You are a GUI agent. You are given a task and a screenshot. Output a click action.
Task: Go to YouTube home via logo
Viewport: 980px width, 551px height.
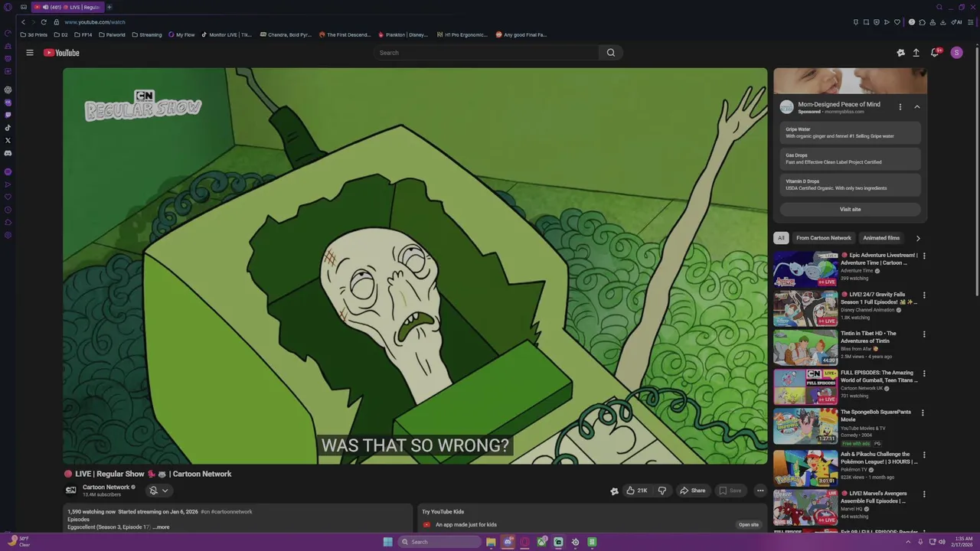[x=61, y=53]
